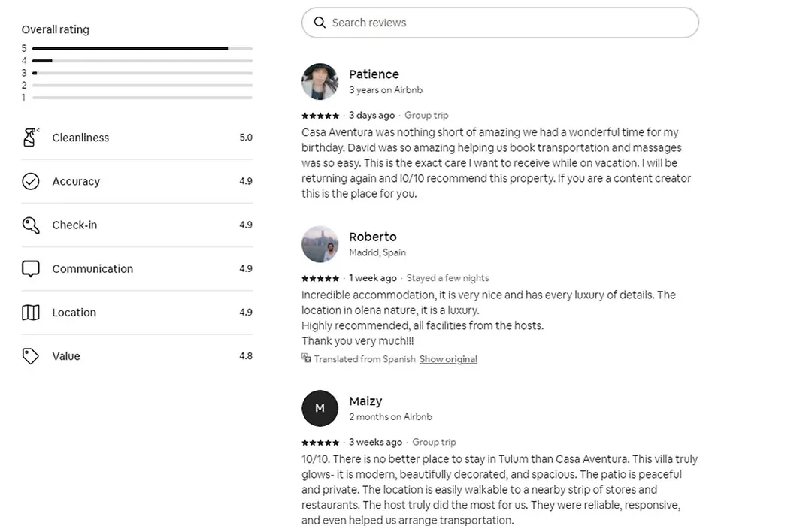
Task: Click the Cleanliness spray bottle icon
Action: pos(31,138)
